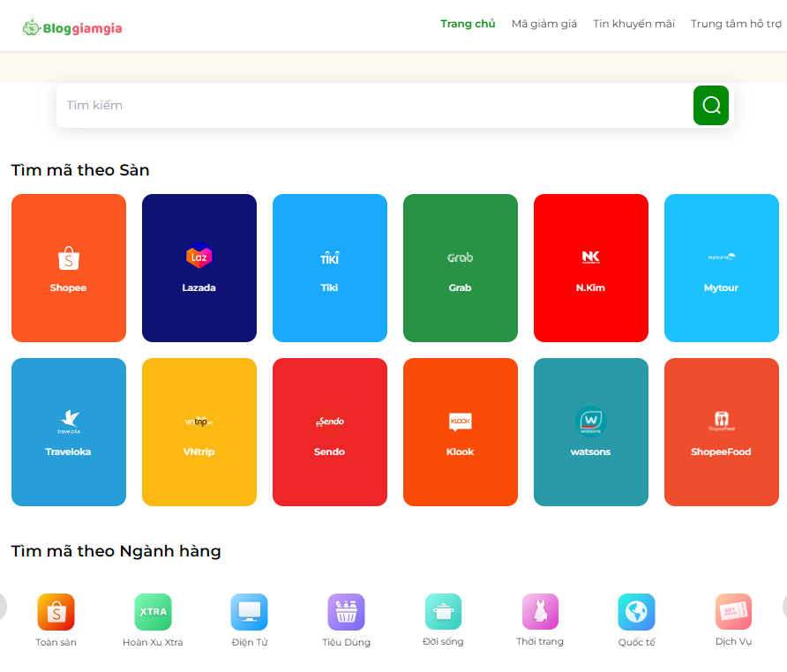Open Thời trang dress category icon

[x=540, y=611]
